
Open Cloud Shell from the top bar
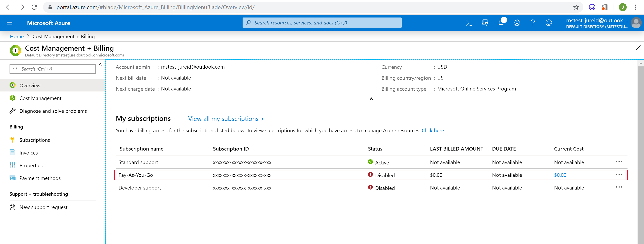[x=469, y=23]
